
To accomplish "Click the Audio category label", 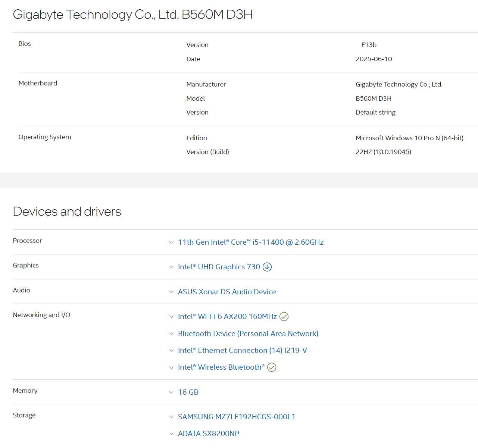I will (22, 290).
